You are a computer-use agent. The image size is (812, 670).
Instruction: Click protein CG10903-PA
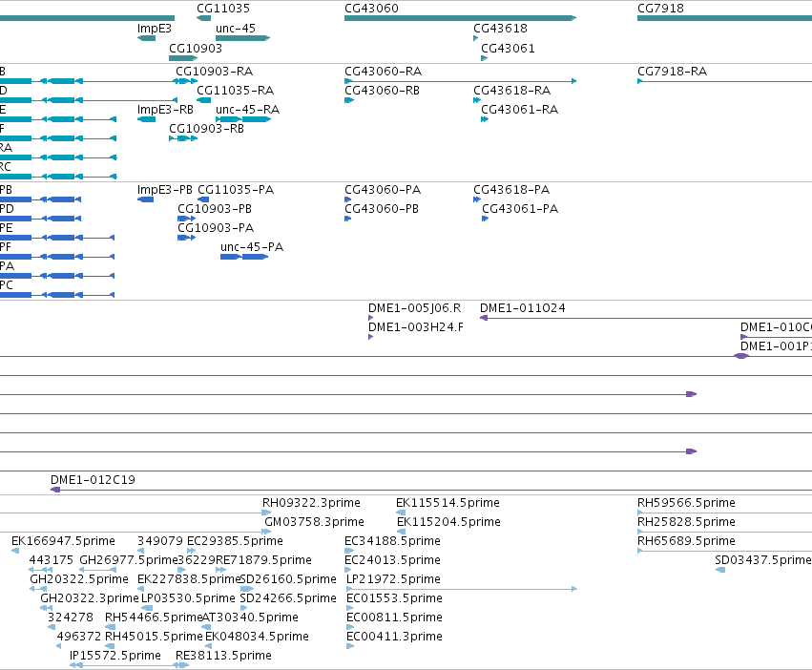click(216, 228)
